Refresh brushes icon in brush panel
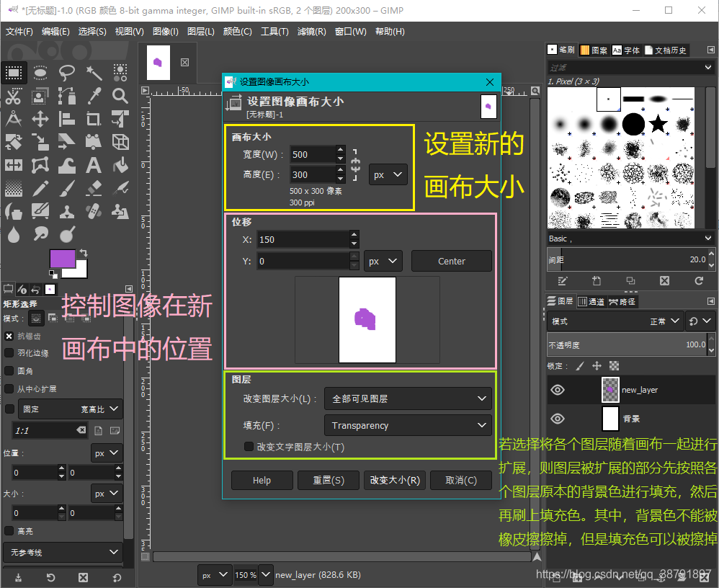This screenshot has height=588, width=719. click(x=699, y=281)
